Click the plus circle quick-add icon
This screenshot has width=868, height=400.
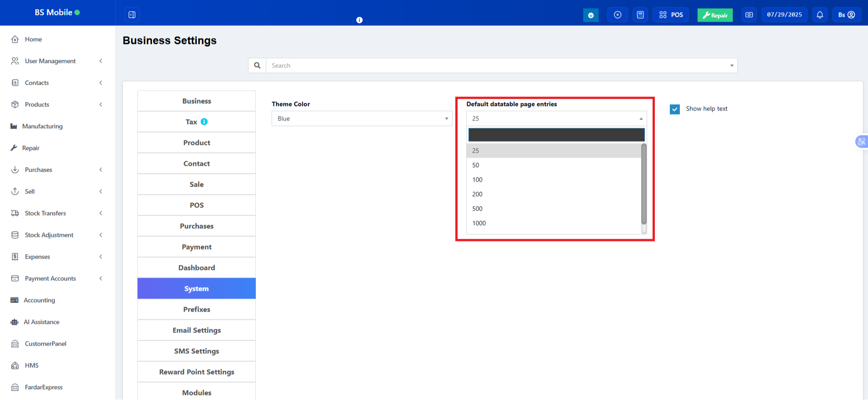click(617, 15)
